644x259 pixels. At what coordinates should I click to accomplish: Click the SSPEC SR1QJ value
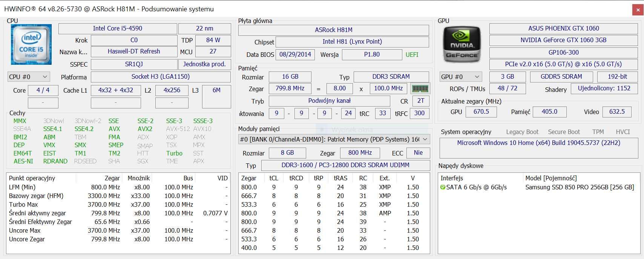(x=134, y=64)
